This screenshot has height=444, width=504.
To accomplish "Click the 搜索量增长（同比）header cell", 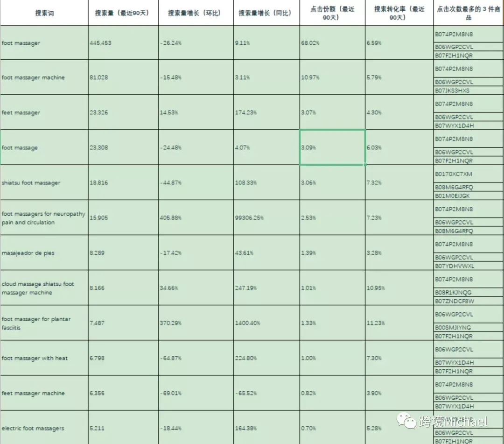I will pos(266,13).
